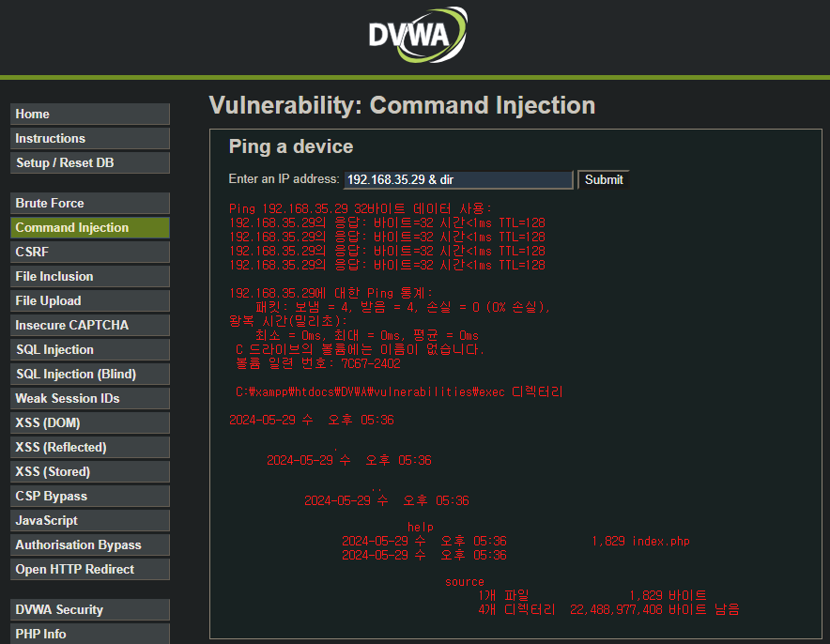Open Insecure CAPTCHA page

coord(90,325)
